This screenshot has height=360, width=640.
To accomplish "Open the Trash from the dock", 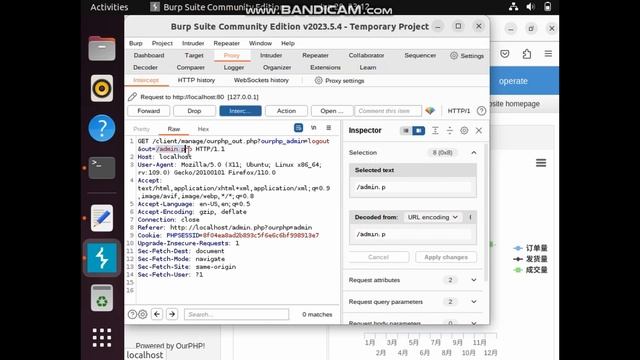I will click(x=102, y=298).
